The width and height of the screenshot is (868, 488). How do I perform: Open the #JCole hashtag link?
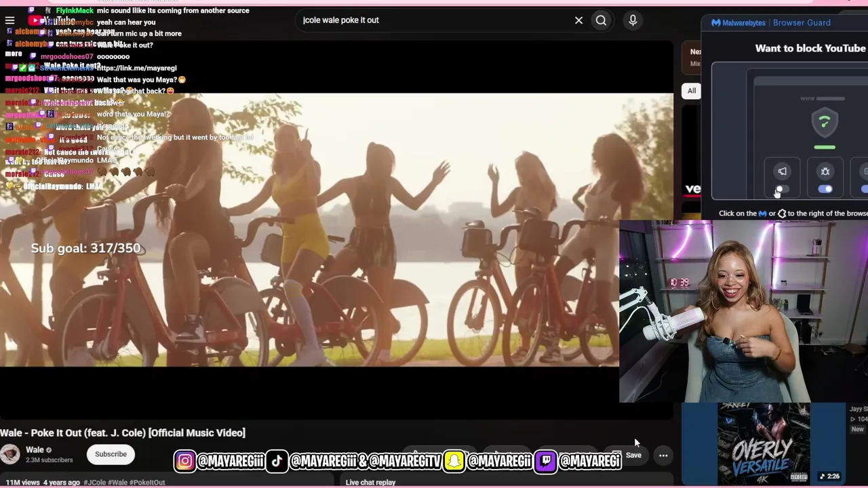click(x=95, y=483)
